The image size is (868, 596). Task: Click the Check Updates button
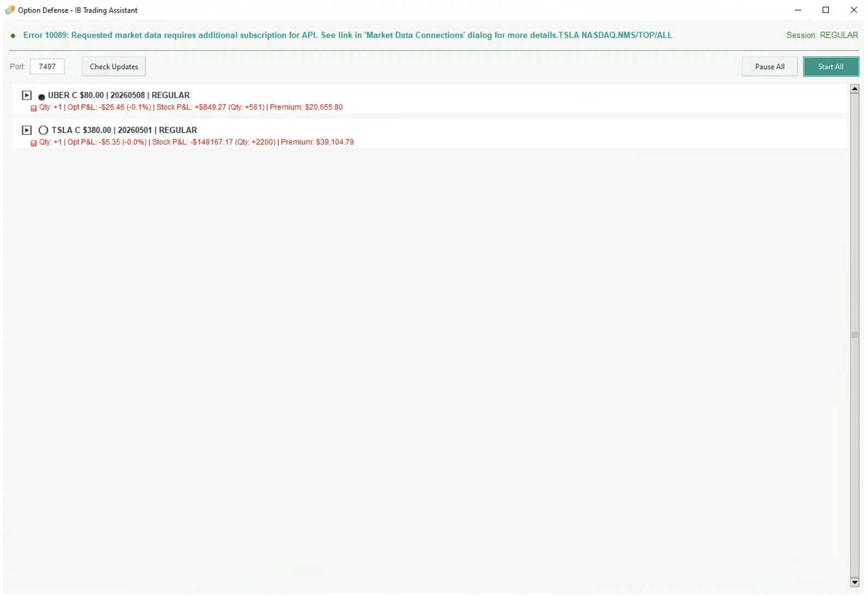click(x=114, y=66)
